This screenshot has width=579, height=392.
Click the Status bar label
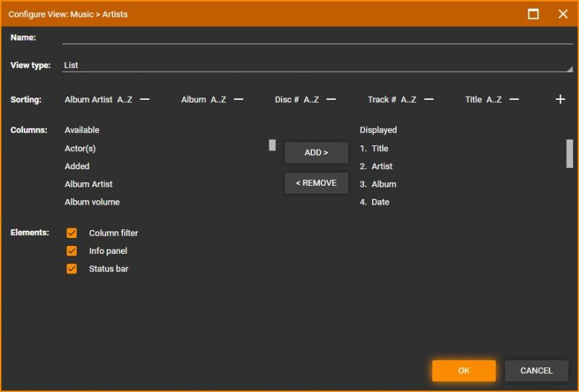pyautogui.click(x=109, y=269)
